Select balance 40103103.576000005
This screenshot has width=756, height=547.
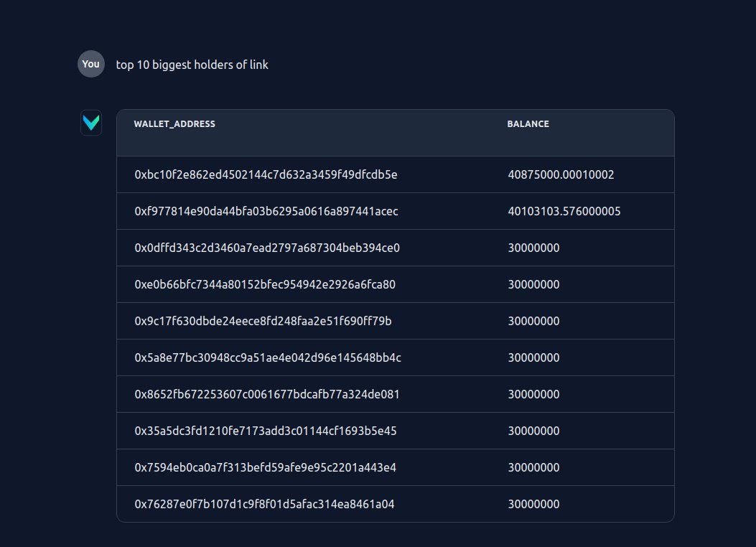(x=564, y=211)
